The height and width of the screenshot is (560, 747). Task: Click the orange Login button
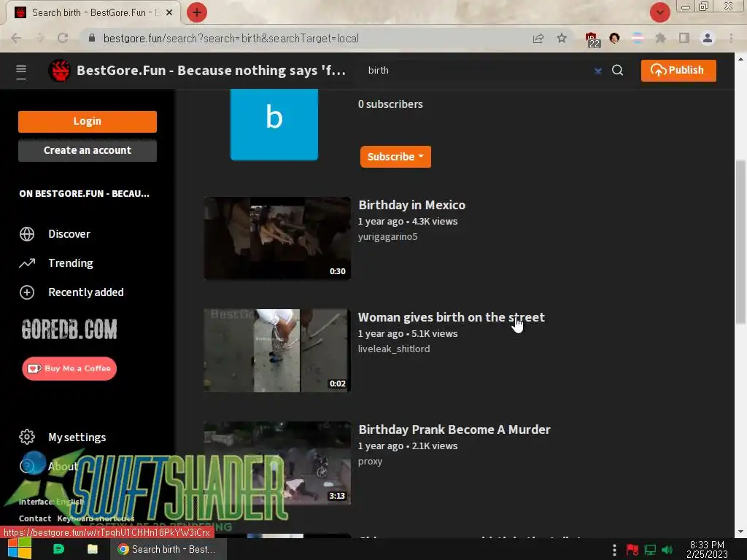(x=88, y=122)
